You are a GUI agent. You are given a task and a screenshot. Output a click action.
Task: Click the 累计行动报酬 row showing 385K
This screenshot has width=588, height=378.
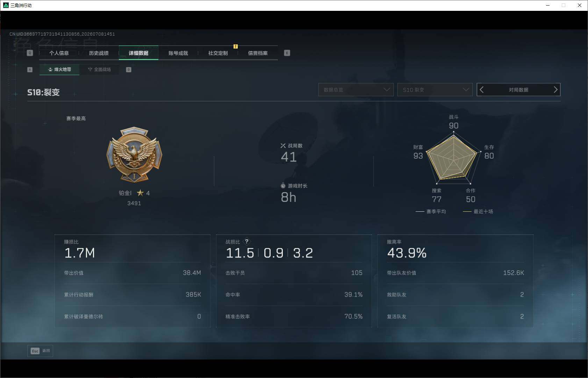[132, 295]
